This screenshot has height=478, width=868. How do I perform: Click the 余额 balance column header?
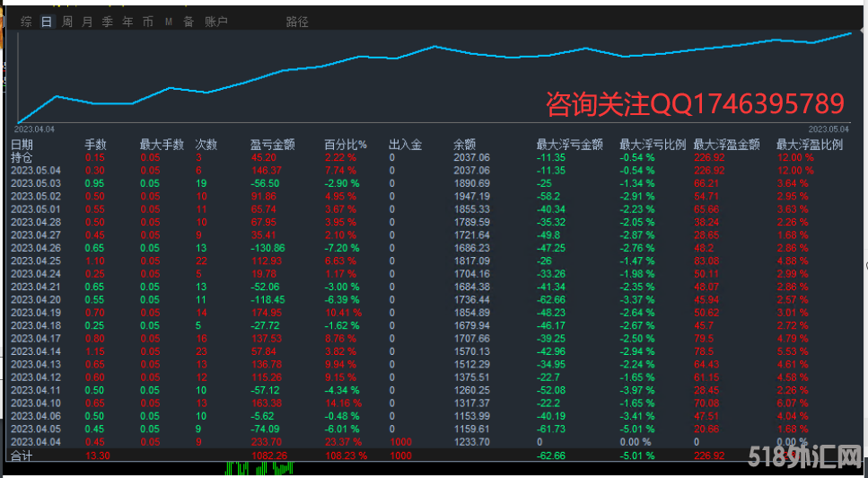coord(464,144)
